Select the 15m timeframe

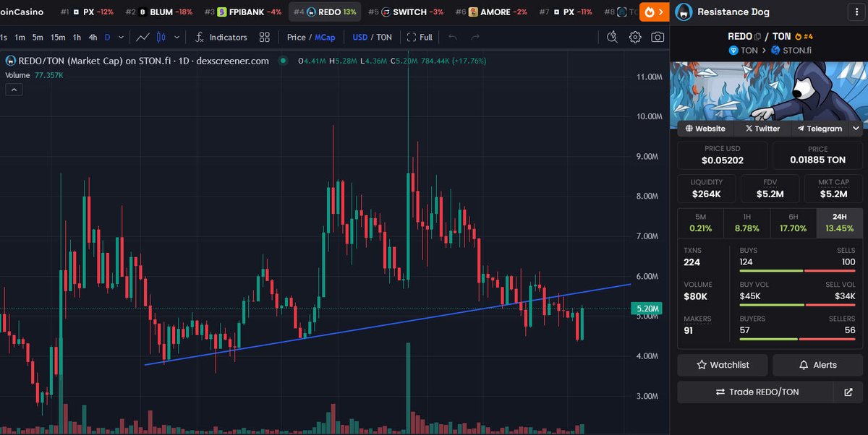58,37
